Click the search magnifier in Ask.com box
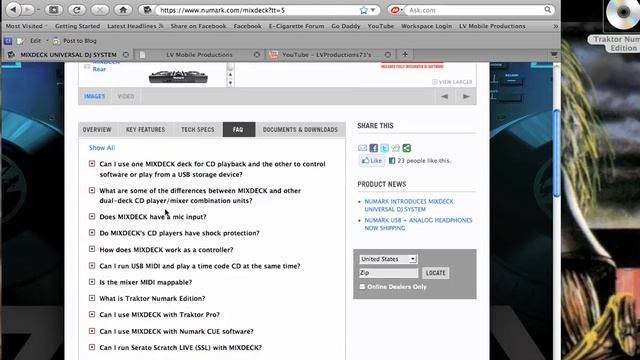Image resolution: width=640 pixels, height=360 pixels. coord(547,10)
